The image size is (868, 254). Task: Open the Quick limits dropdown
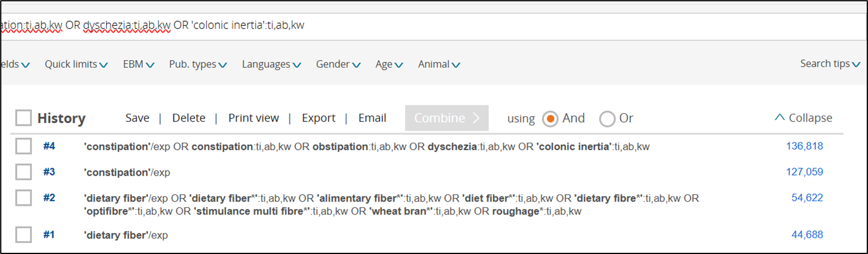click(x=76, y=64)
